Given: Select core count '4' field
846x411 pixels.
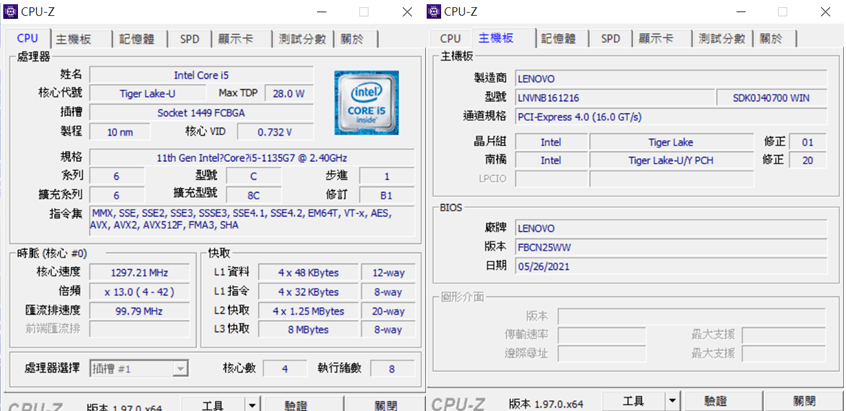Looking at the screenshot, I should tap(284, 369).
